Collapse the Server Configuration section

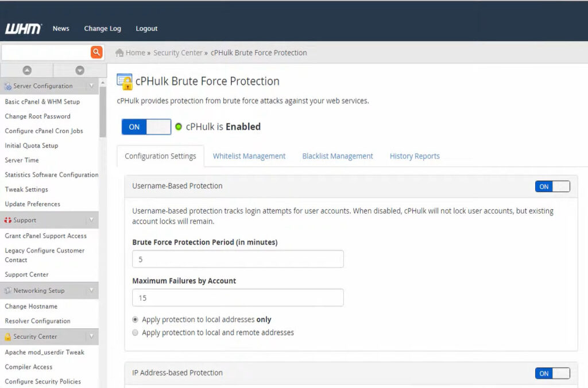[x=91, y=86]
